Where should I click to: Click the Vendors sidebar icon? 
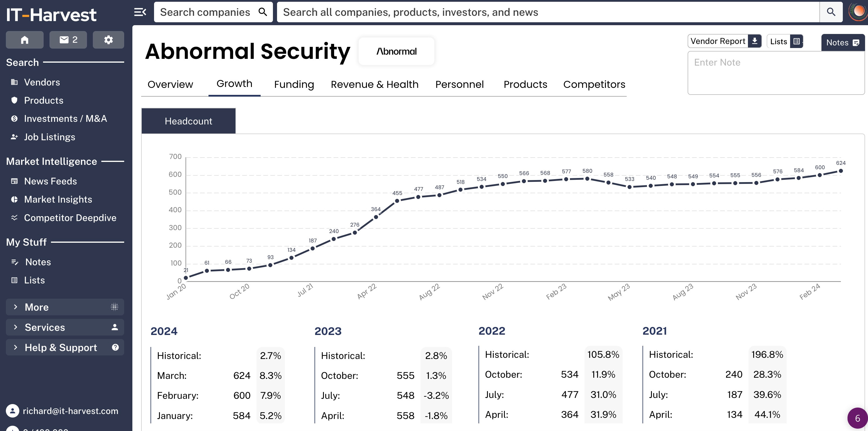[x=14, y=82]
